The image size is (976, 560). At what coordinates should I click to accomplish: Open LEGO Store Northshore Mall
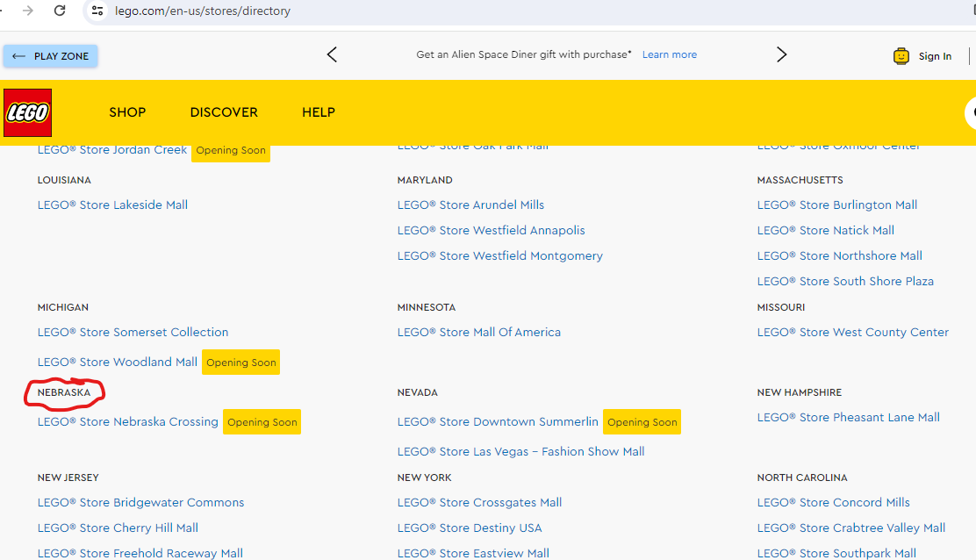pyautogui.click(x=840, y=255)
